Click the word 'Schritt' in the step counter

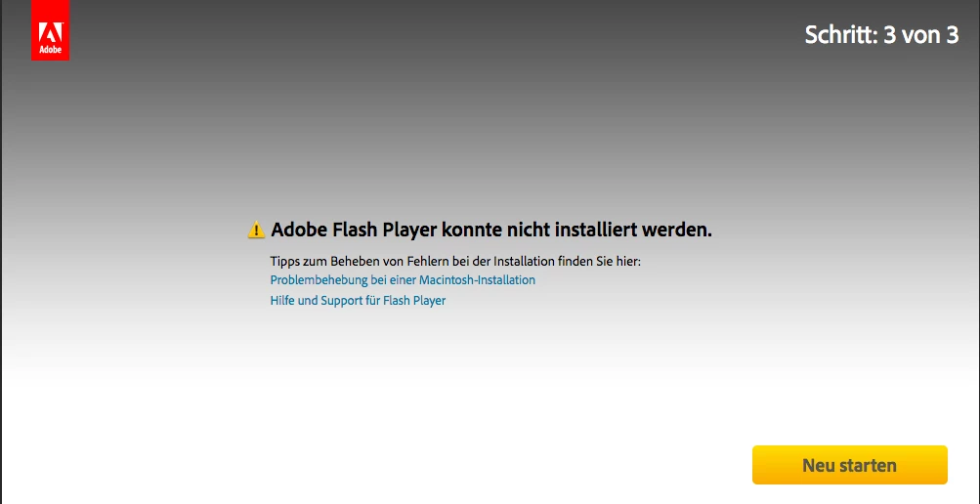pos(840,34)
